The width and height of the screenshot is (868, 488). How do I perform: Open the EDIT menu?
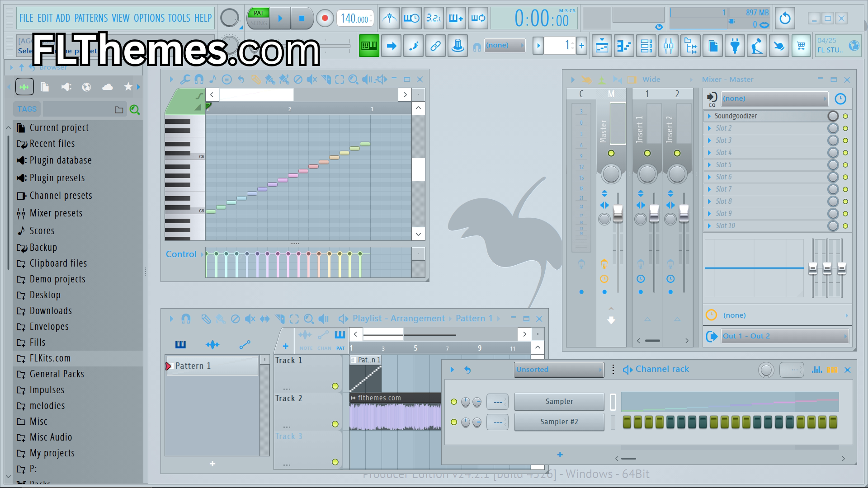pos(45,18)
